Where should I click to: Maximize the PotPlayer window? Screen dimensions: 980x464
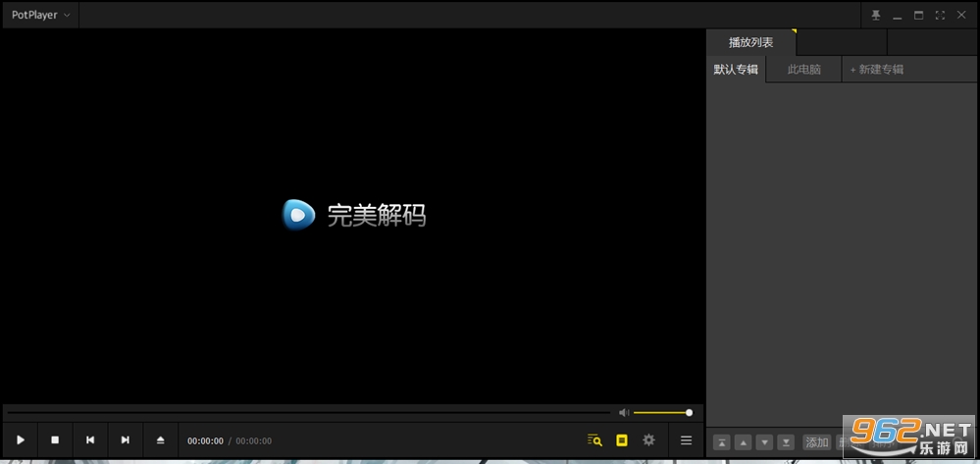click(x=918, y=15)
